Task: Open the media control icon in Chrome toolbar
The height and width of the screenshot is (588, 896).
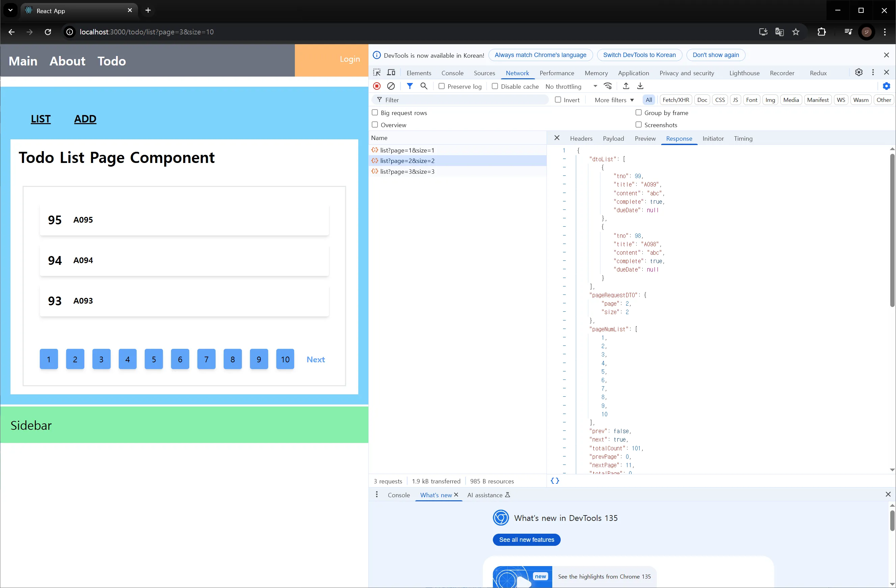Action: click(x=848, y=32)
